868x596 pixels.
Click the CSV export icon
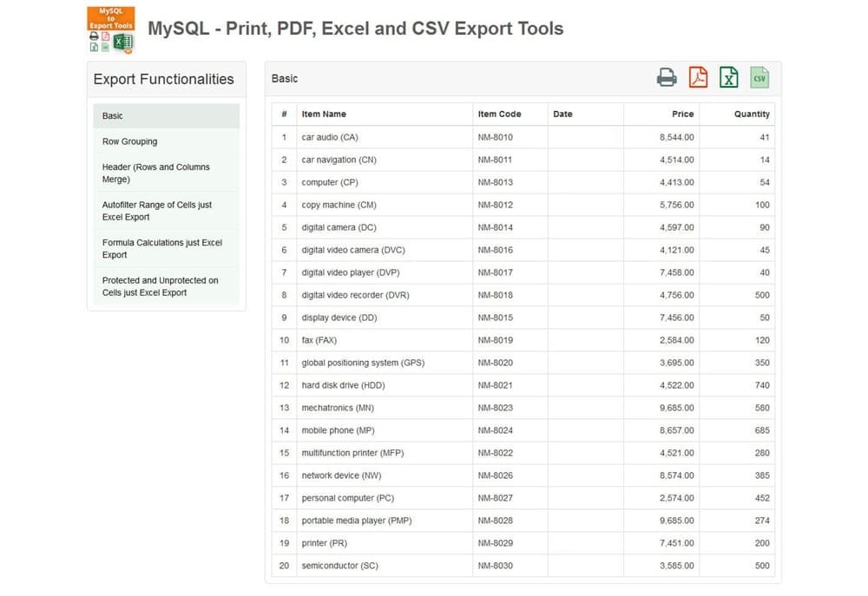(x=759, y=78)
